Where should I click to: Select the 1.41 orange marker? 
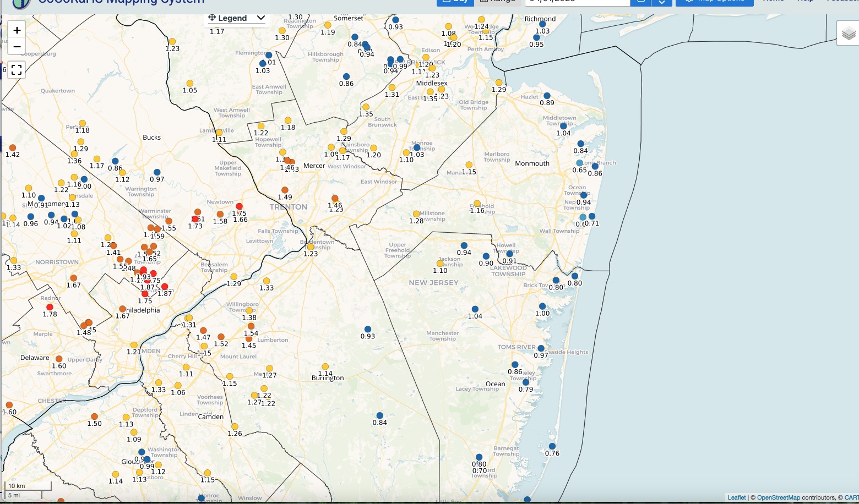pyautogui.click(x=113, y=245)
